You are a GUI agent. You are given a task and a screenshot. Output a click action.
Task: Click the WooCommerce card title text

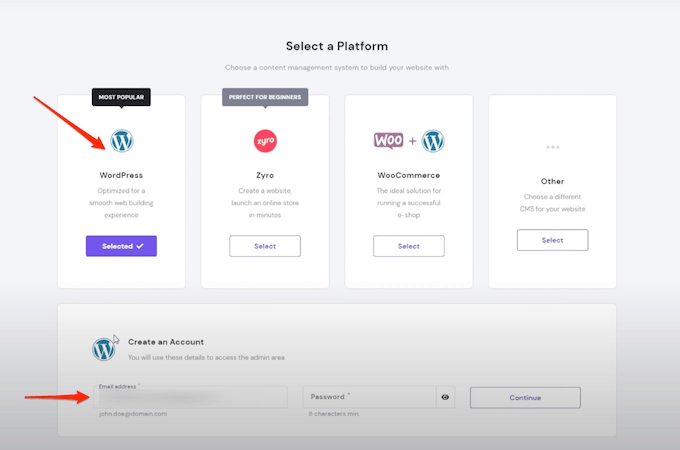pos(409,175)
